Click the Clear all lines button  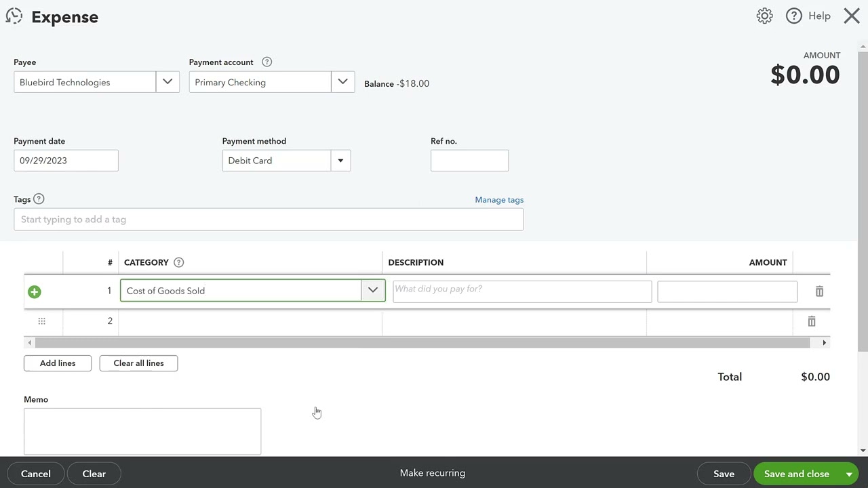(x=139, y=363)
